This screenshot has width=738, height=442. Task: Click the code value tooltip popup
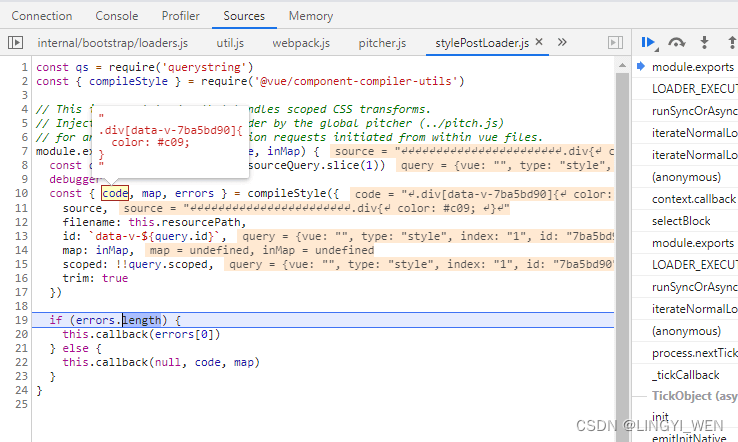(170, 141)
